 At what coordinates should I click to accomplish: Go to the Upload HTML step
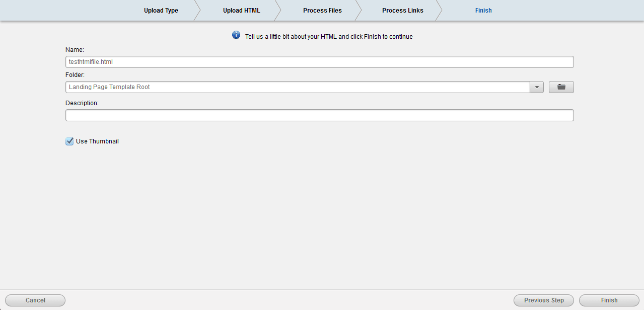click(x=241, y=10)
